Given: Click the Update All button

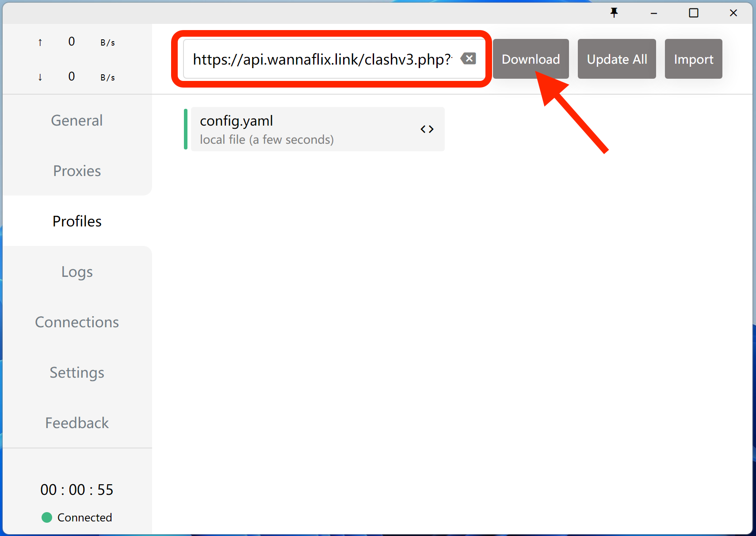Looking at the screenshot, I should click(x=617, y=59).
